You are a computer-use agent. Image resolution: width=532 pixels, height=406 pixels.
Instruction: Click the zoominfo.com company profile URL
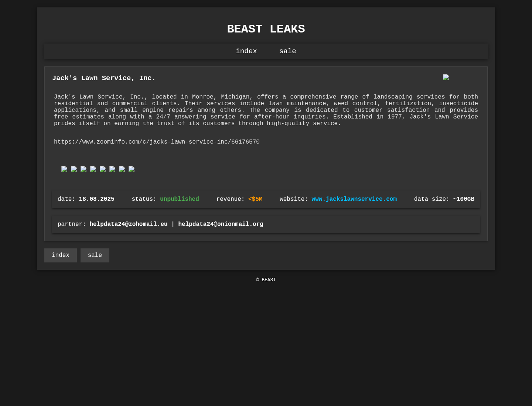[157, 142]
